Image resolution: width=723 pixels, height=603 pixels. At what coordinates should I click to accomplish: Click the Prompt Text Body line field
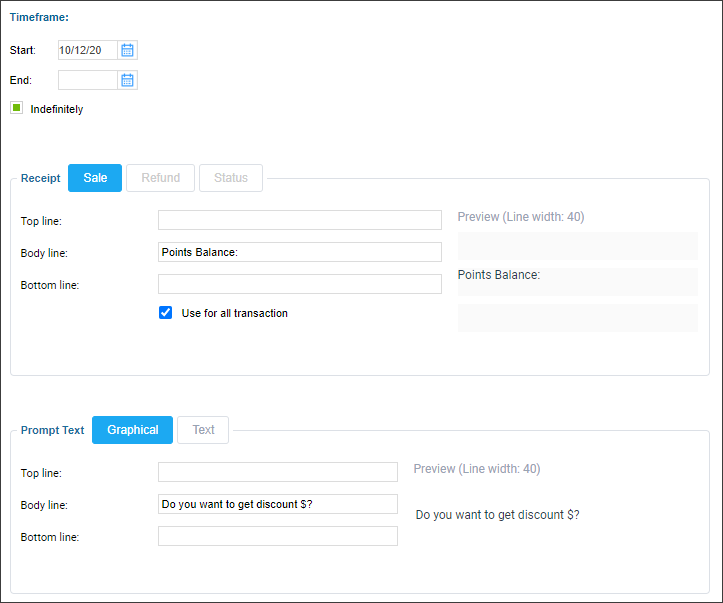click(278, 504)
